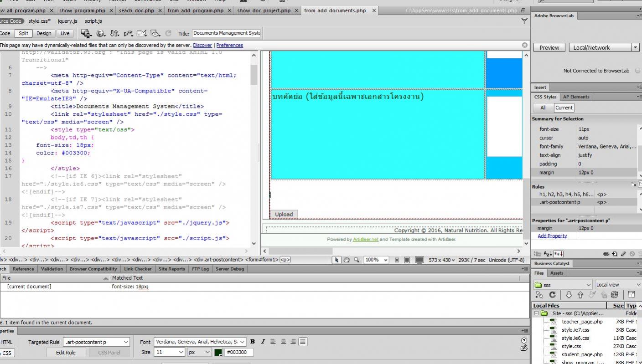The image size is (642, 364).
Task: Toggle Bold formatting in Properties panel
Action: [253, 342]
